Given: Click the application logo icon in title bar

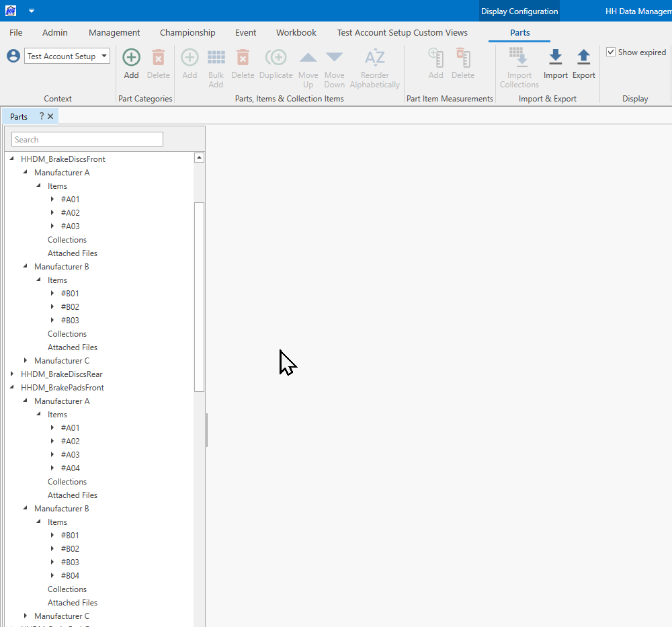Looking at the screenshot, I should [x=11, y=11].
